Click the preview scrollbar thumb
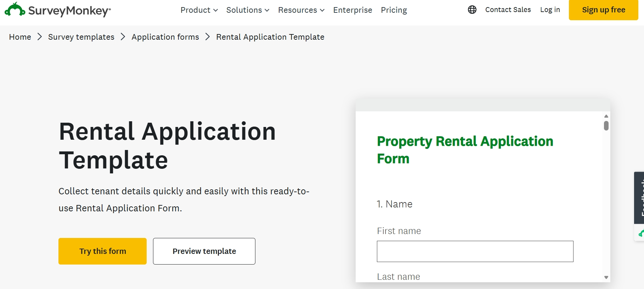The width and height of the screenshot is (644, 289). point(606,126)
